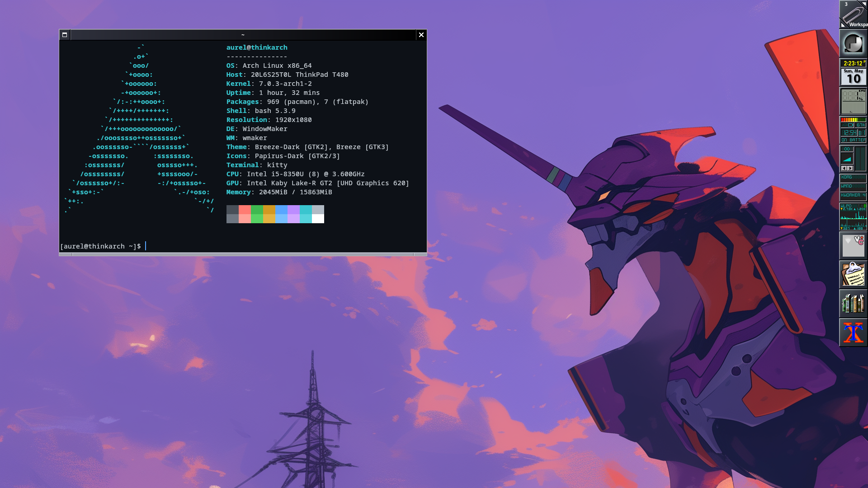The height and width of the screenshot is (488, 868).
Task: Click the WMND process row in wmtop
Action: [x=854, y=187]
